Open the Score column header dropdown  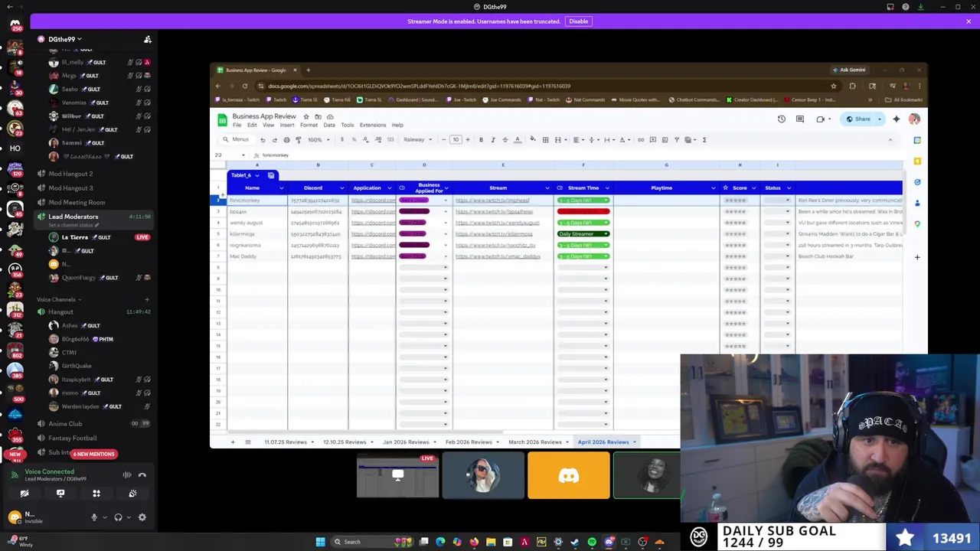753,188
